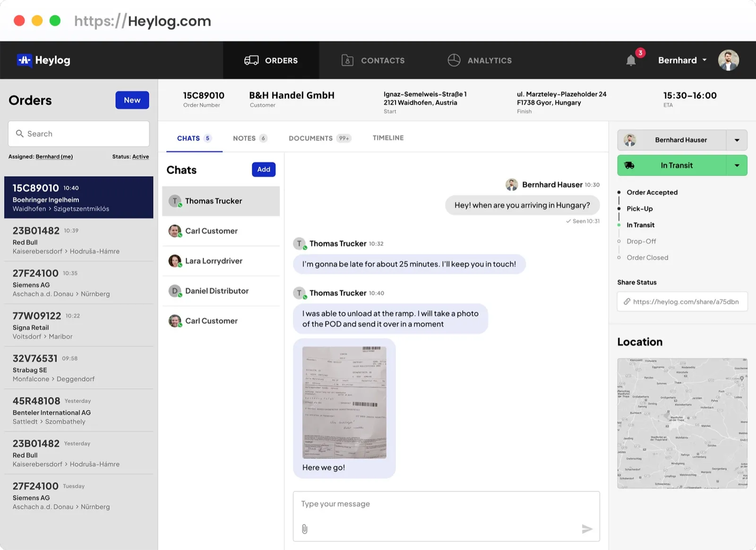Select the Chats tab
Image resolution: width=756 pixels, height=550 pixels.
[194, 138]
